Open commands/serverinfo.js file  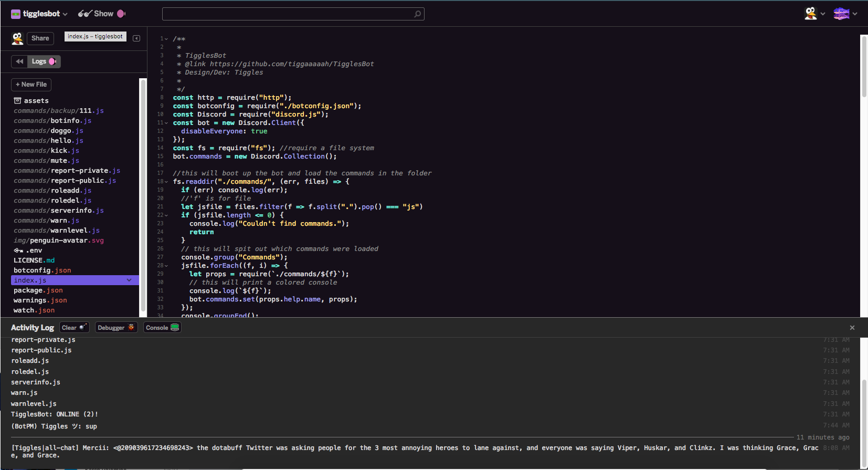point(59,211)
